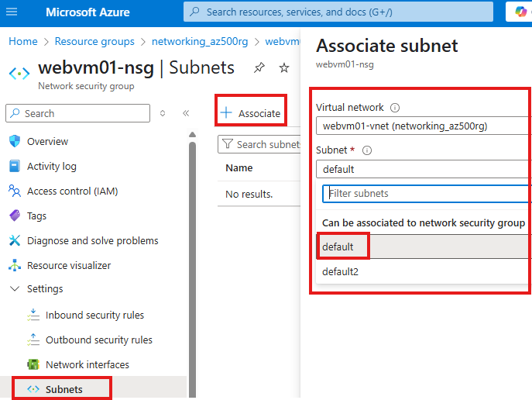The height and width of the screenshot is (400, 532).
Task: Click 'Can be associated to network security group' heading
Action: click(424, 222)
